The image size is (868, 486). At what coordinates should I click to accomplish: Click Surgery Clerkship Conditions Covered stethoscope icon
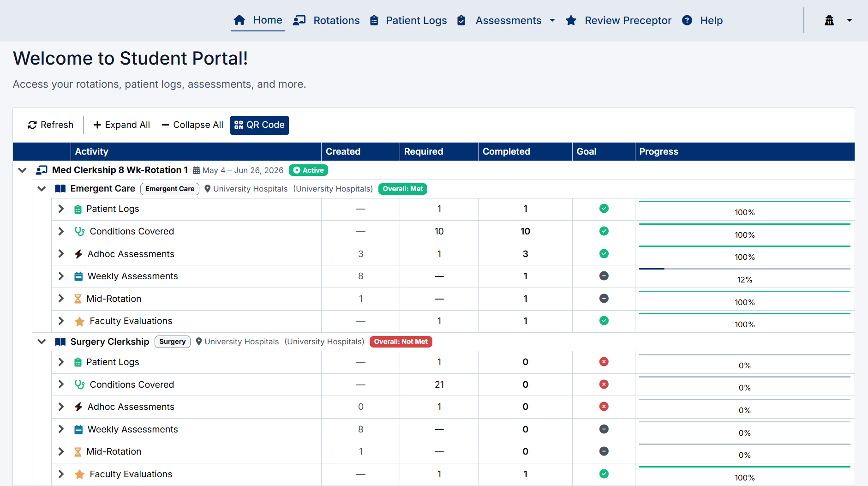point(79,384)
